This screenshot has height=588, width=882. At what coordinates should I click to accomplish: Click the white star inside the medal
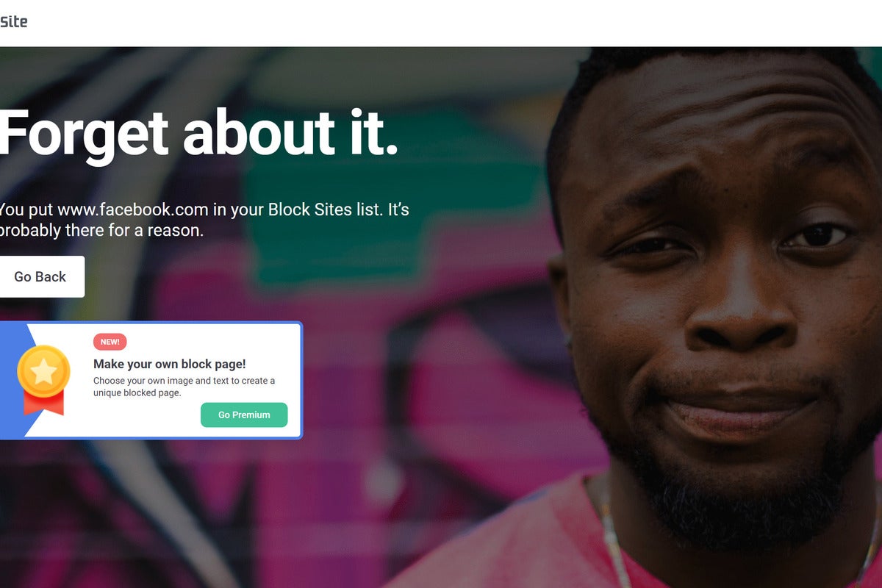pyautogui.click(x=43, y=372)
